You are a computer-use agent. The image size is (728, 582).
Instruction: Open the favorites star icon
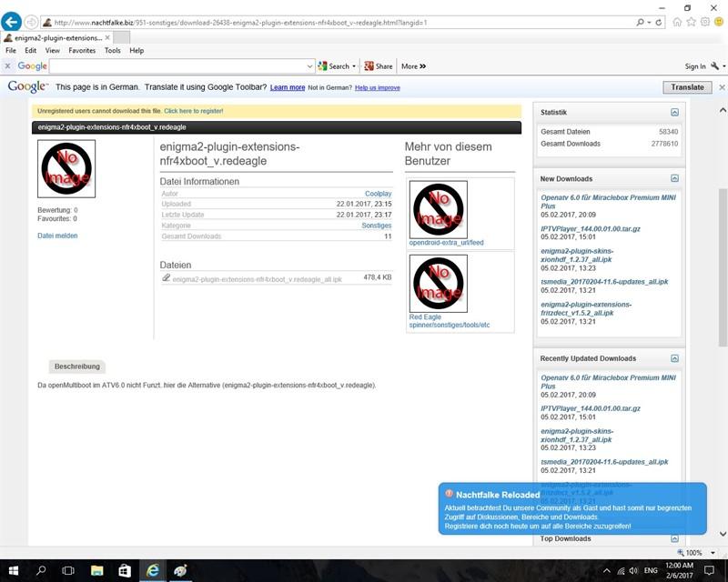(692, 22)
